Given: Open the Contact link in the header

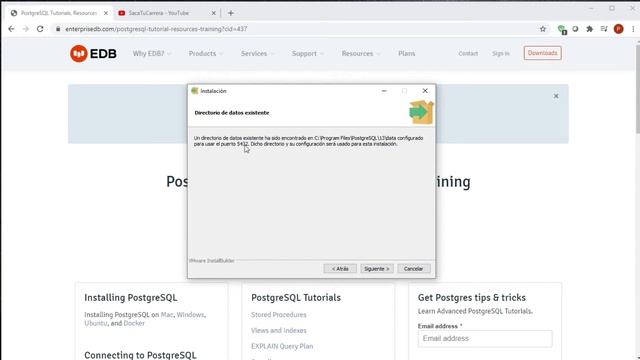Looking at the screenshot, I should tap(468, 53).
